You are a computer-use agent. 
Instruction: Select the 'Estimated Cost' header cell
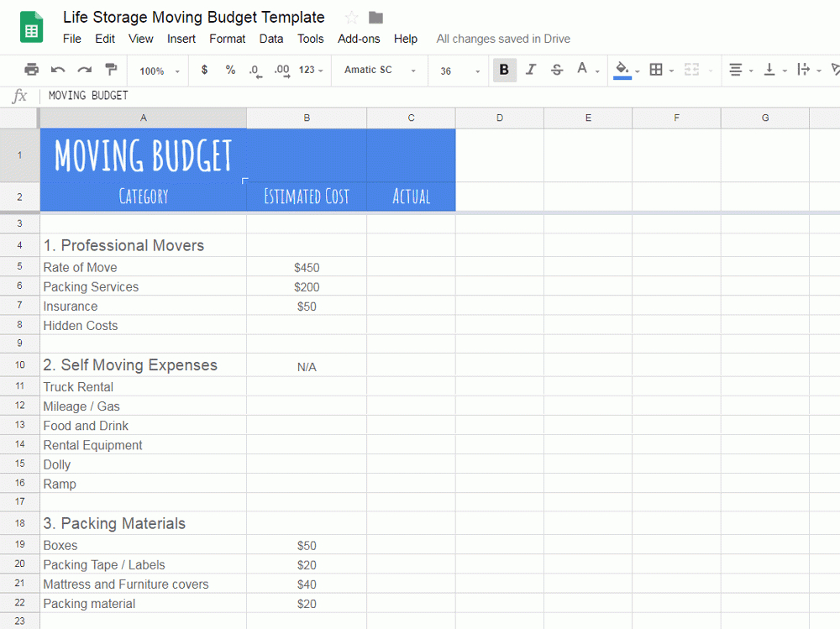click(x=307, y=197)
